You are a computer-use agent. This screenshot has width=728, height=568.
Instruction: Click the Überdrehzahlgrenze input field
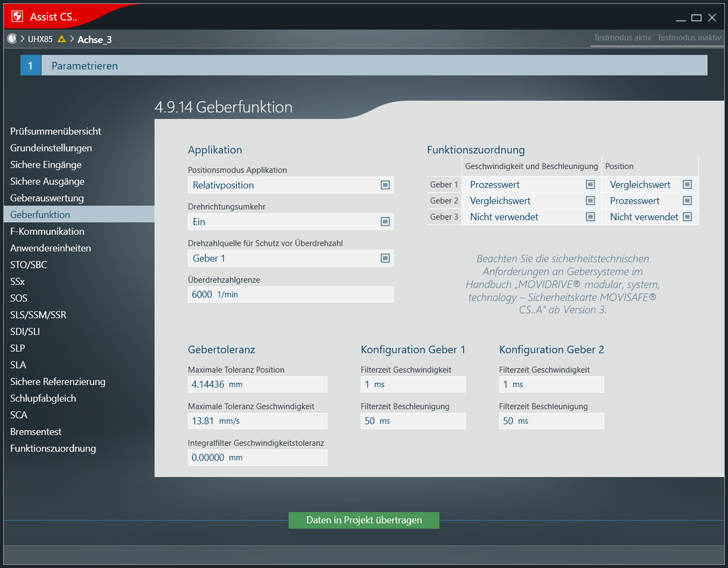click(290, 295)
